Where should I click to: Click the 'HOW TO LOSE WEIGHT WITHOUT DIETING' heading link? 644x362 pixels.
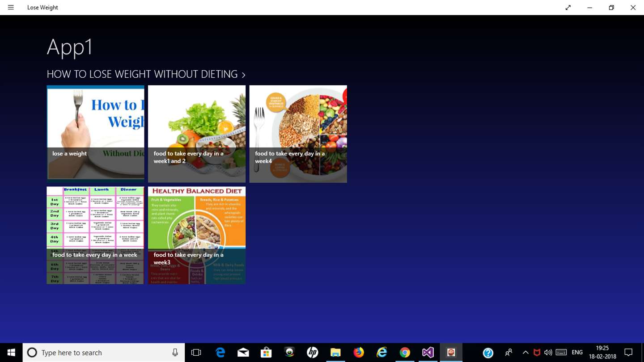(142, 74)
